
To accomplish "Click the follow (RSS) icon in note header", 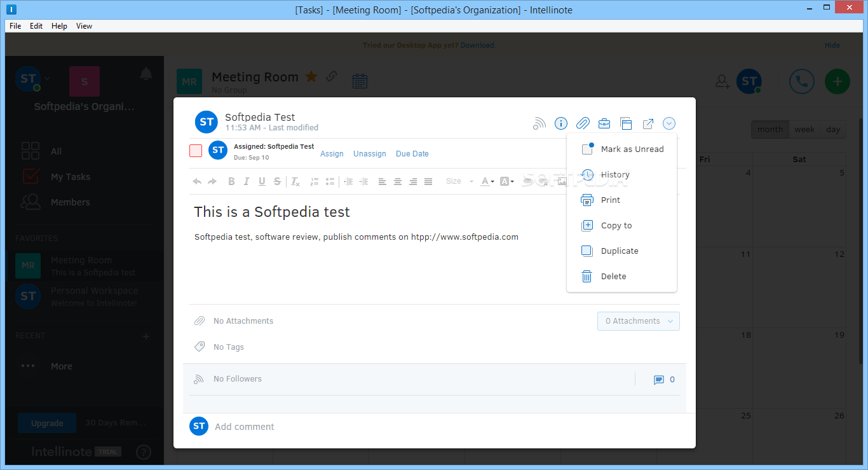I will pyautogui.click(x=539, y=123).
